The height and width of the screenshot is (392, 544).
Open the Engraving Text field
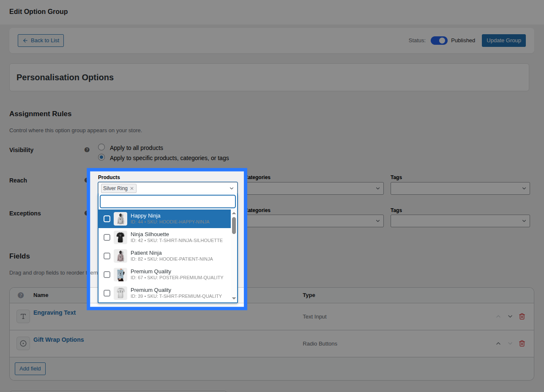tap(55, 313)
